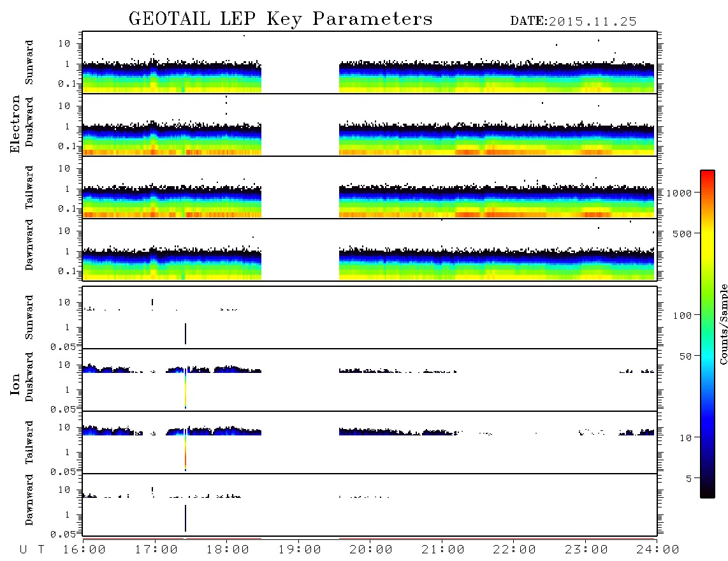Click the 23:00 time tick label
728x561 pixels.
(586, 550)
